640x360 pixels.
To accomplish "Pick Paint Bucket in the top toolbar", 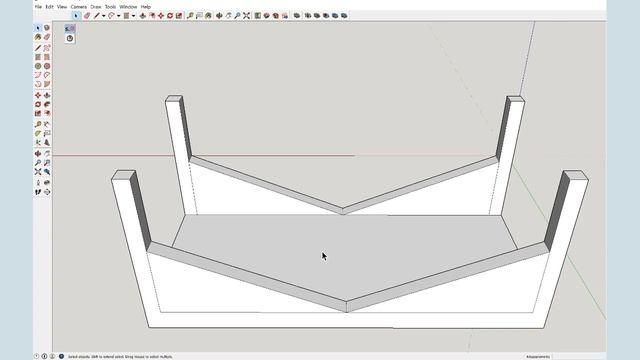I will [208, 16].
